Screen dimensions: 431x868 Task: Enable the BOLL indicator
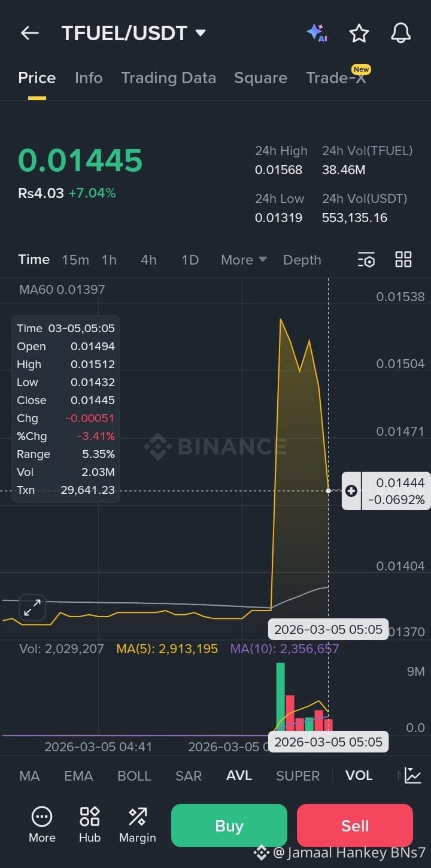click(x=134, y=775)
